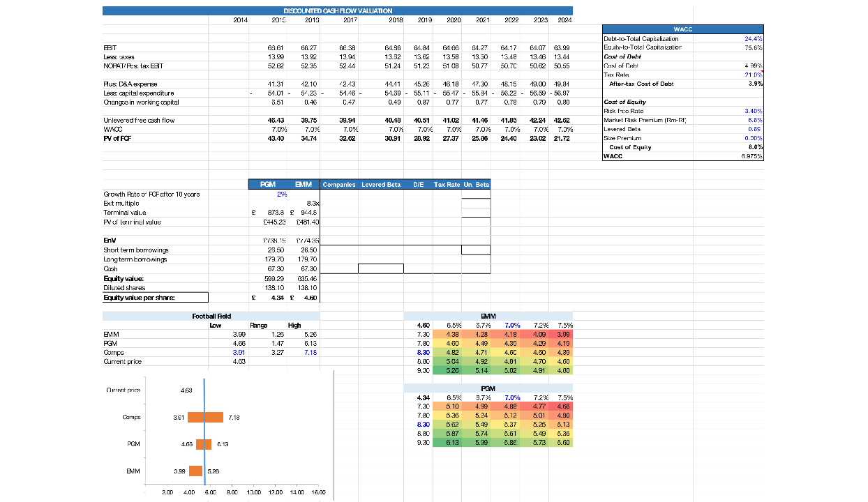868x502 pixels.
Task: Select the 'Low' column header
Action: click(x=215, y=326)
